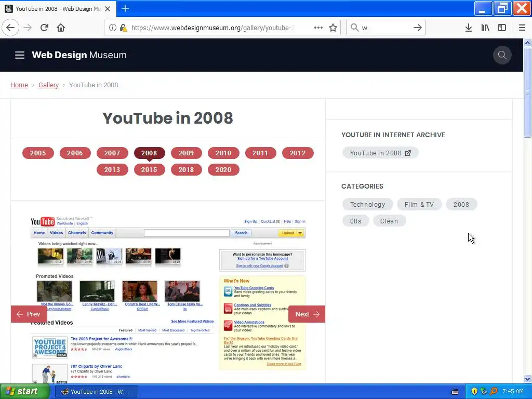Open the Clean category tag

389,221
